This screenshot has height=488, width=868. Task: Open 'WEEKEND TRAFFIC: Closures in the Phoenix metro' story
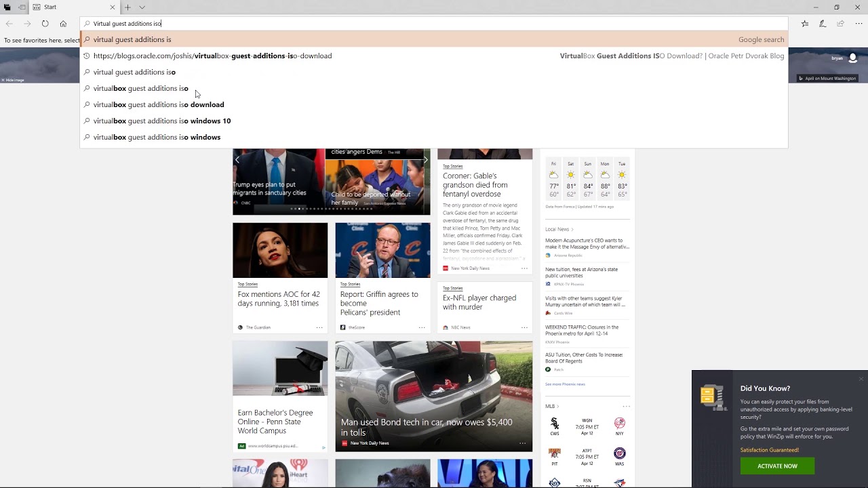click(x=582, y=330)
